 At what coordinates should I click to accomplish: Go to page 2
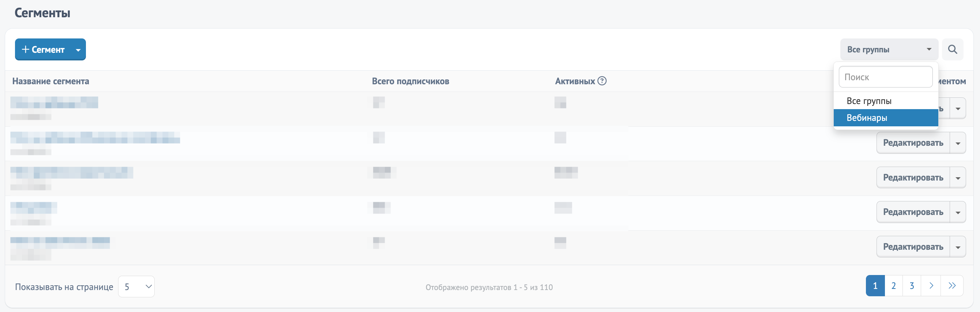(x=894, y=286)
